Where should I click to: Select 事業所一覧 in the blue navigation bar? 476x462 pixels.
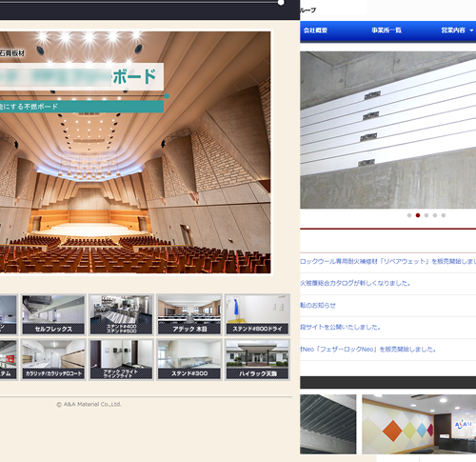pos(387,30)
